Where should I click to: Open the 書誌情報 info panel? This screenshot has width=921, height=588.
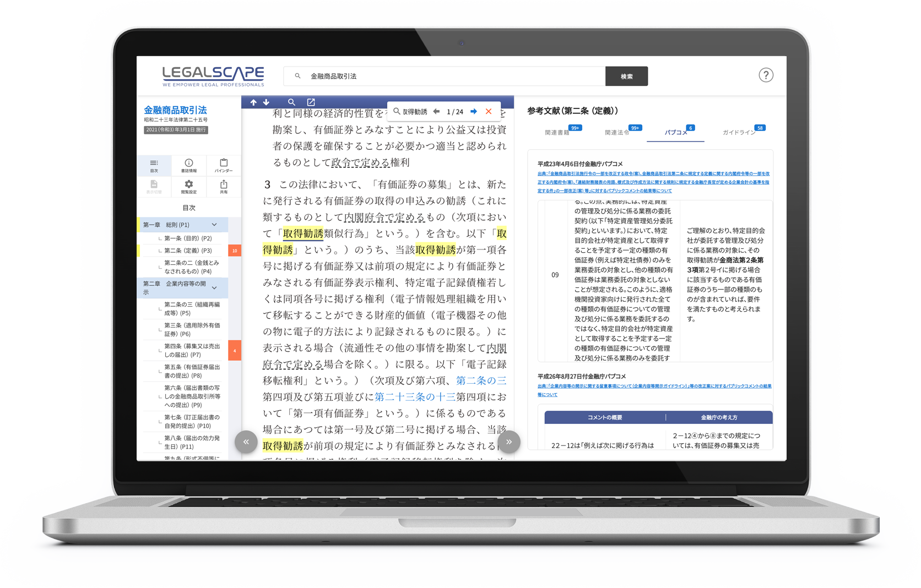click(188, 165)
